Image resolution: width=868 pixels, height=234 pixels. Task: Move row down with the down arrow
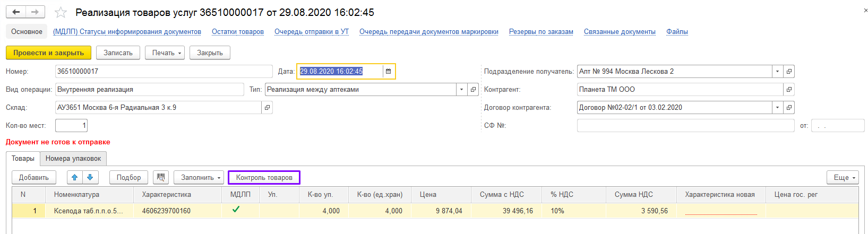[90, 177]
